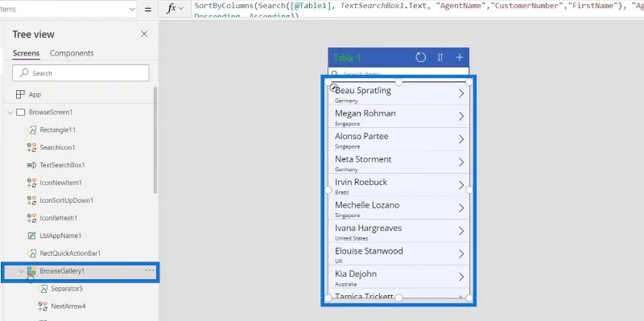The width and height of the screenshot is (644, 321).
Task: Click the App grid icon
Action: [x=20, y=94]
